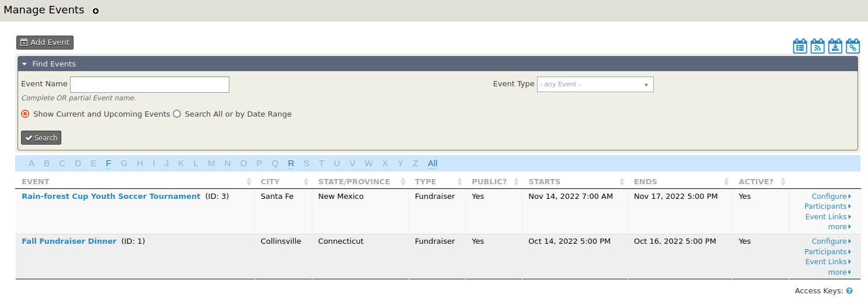The image size is (868, 298).
Task: Open Rain-forest Cup Youth Soccer Tournament link
Action: [x=111, y=197]
